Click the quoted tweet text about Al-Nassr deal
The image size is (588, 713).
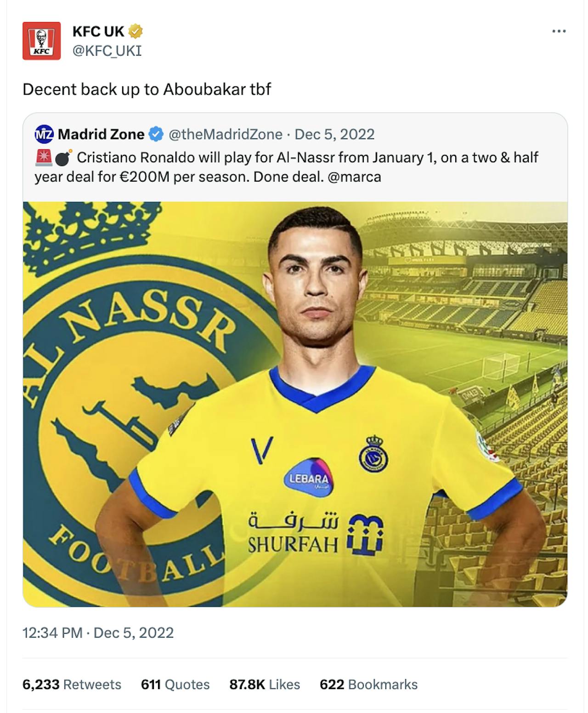(x=287, y=167)
